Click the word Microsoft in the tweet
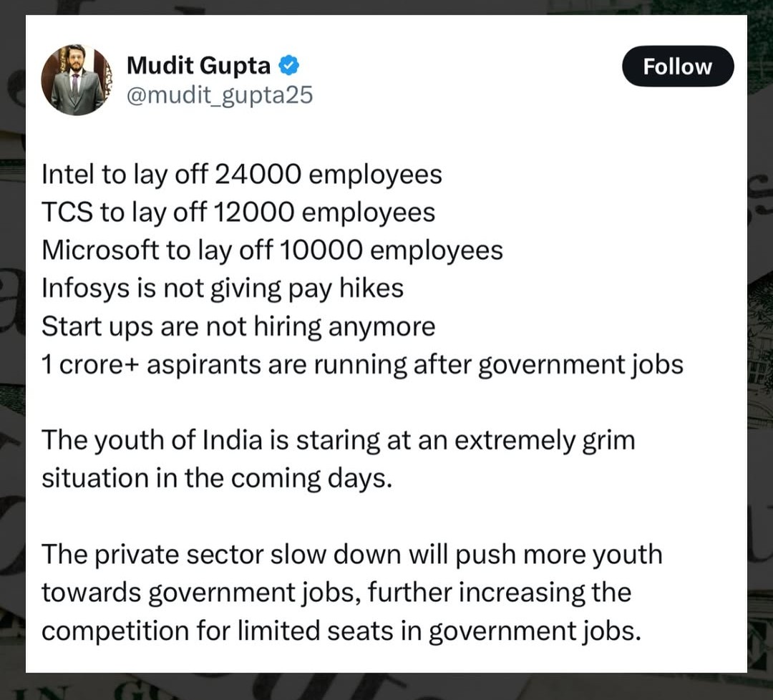 (99, 250)
